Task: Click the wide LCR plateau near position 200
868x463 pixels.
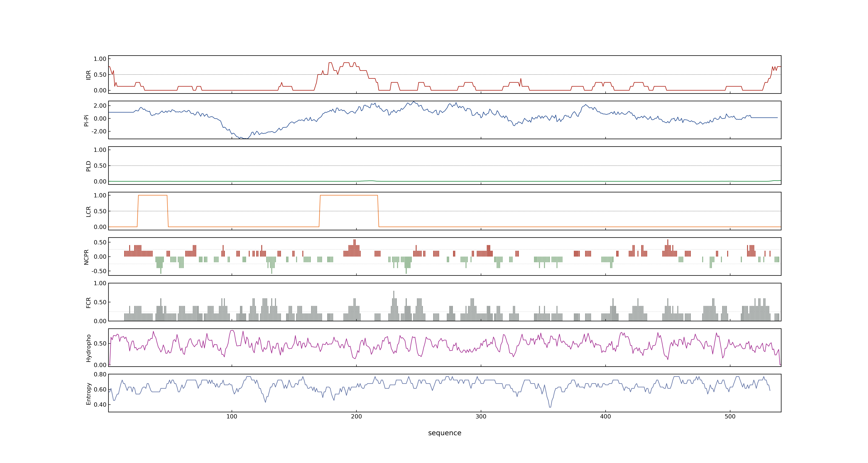Action: click(x=349, y=195)
